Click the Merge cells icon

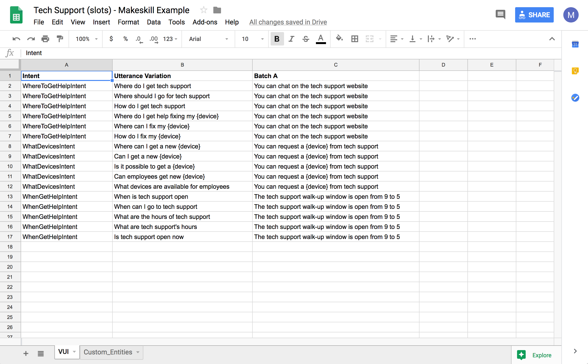coord(370,39)
